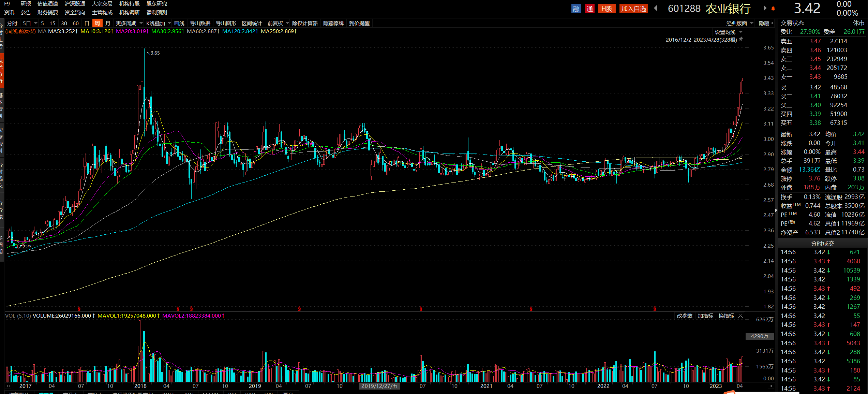Click the pin icon beside date range
The image size is (868, 394).
click(741, 39)
